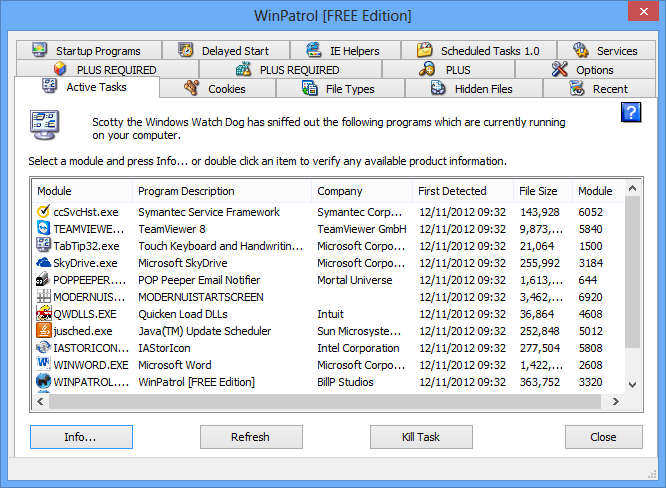Click the Startup Programs tab monitor icon
The height and width of the screenshot is (488, 666).
(40, 50)
